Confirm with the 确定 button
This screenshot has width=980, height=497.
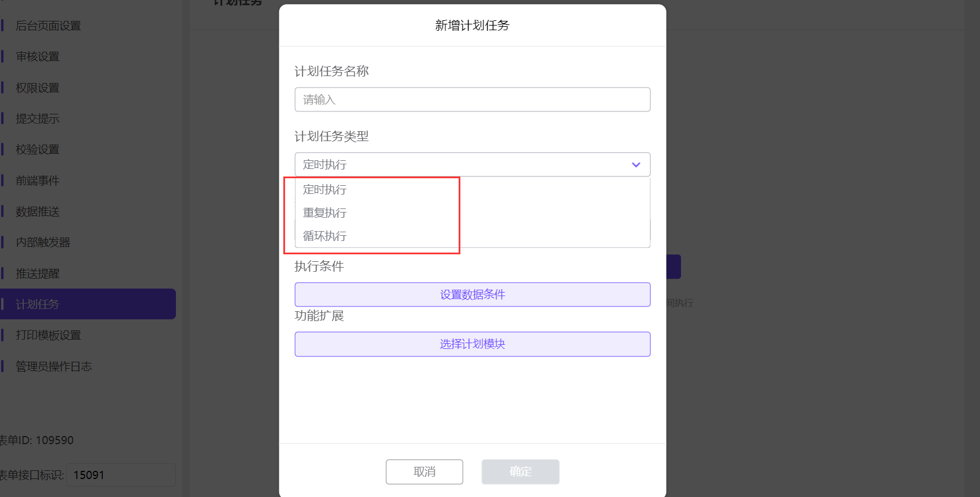pos(520,472)
